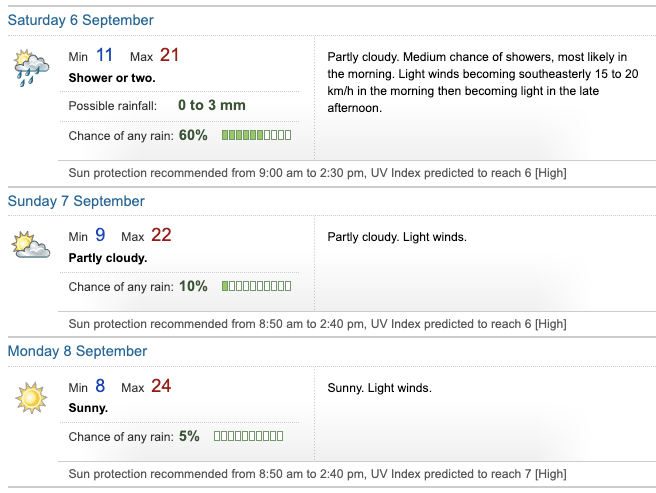The image size is (656, 493).
Task: Click the Sunday partly cloudy icon
Action: click(x=31, y=244)
